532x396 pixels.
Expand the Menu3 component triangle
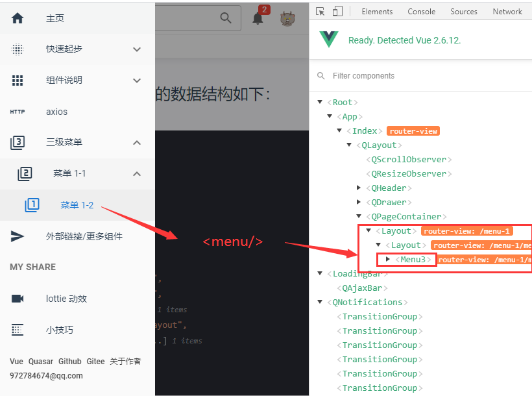pyautogui.click(x=388, y=259)
